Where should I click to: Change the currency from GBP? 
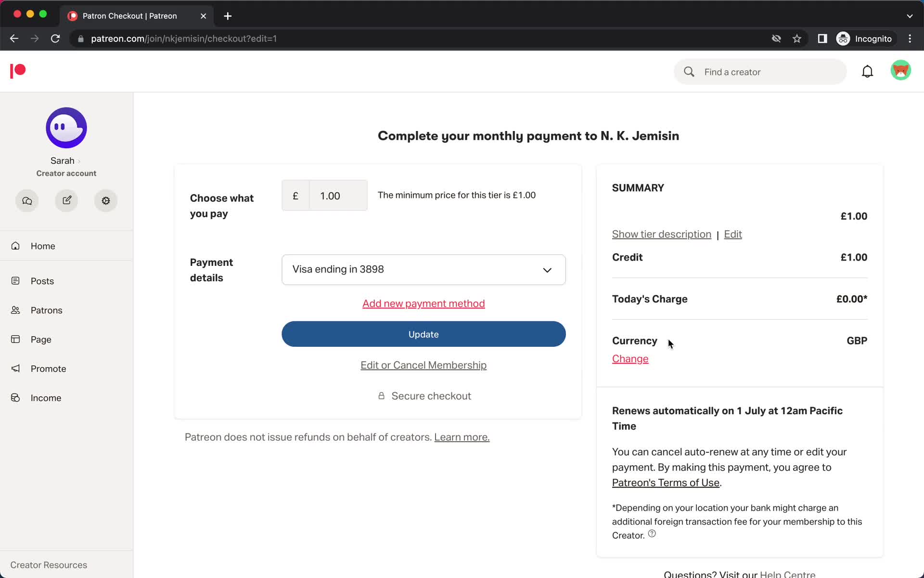tap(630, 359)
